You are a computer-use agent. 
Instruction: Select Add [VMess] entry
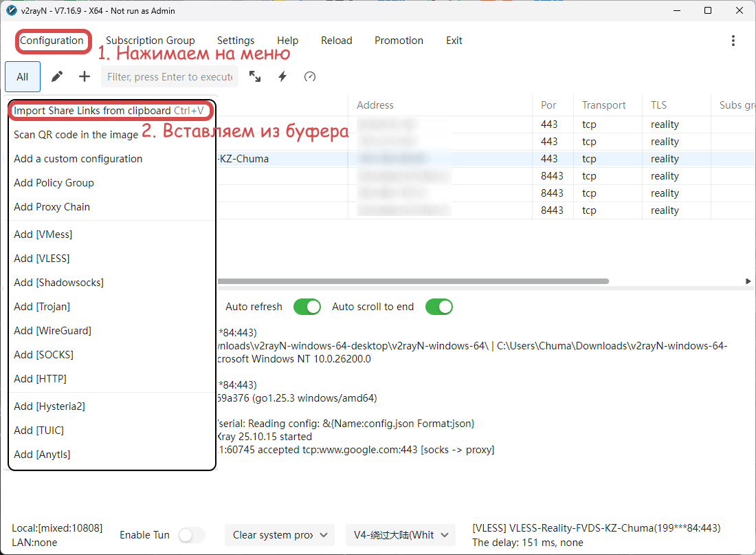[x=111, y=235]
